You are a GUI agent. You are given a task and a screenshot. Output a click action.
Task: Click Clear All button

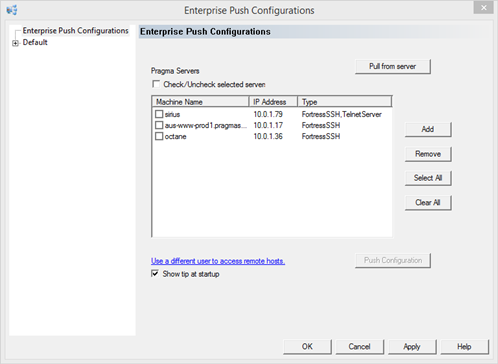coord(428,203)
